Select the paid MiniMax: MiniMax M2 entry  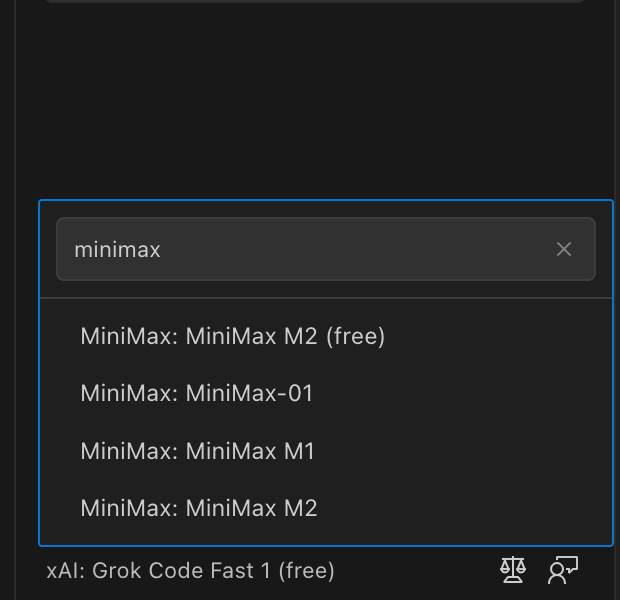(x=326, y=508)
